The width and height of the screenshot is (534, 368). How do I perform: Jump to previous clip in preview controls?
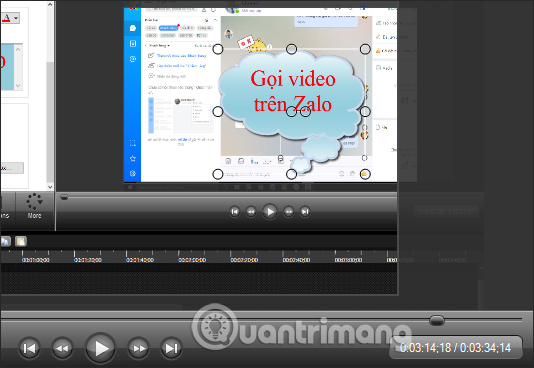coord(235,212)
